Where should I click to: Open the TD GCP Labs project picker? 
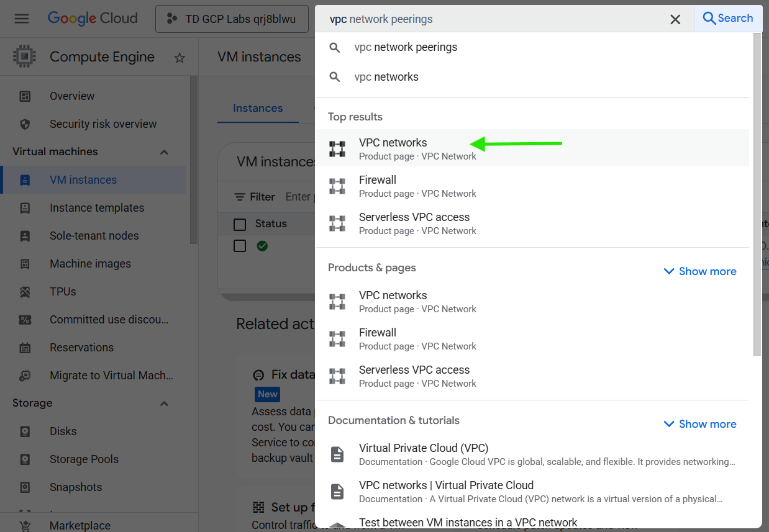[232, 19]
